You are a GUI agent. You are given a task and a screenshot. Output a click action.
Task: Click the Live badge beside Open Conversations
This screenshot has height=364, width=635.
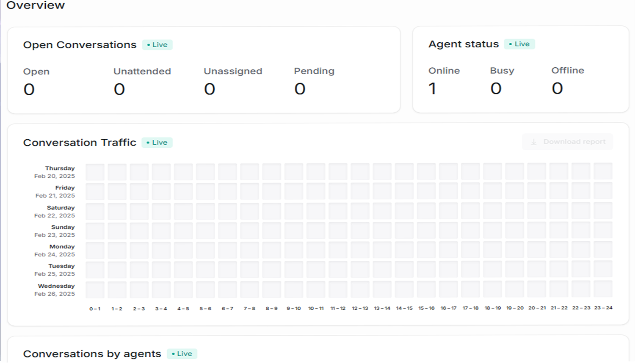(x=157, y=45)
